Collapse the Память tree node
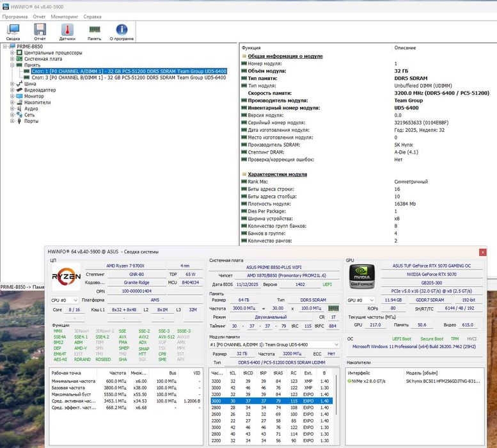This screenshot has height=448, width=497. [12, 65]
